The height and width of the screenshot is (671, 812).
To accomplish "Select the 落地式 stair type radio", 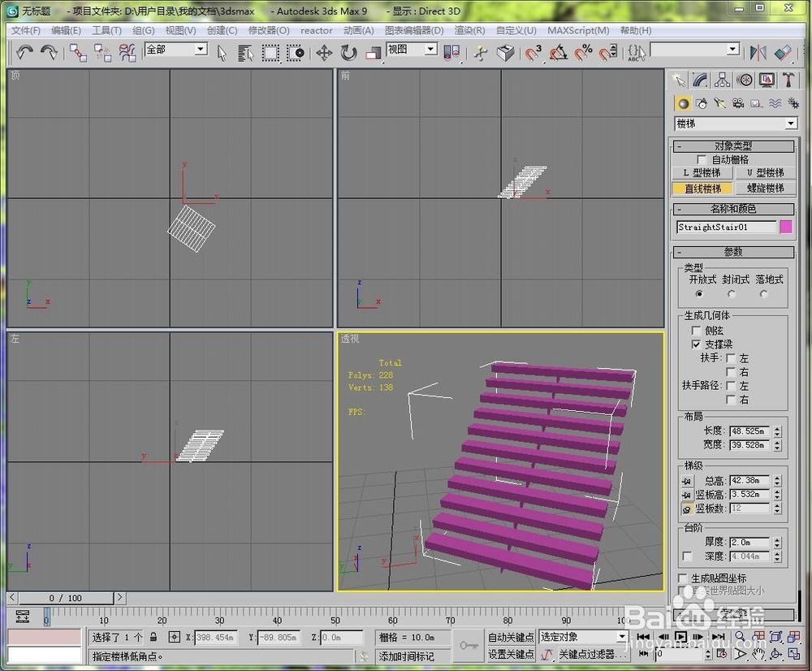I will click(x=764, y=294).
